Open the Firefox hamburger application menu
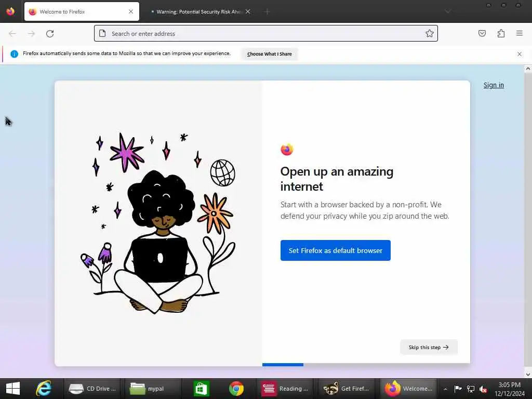The image size is (532, 399). point(520,33)
